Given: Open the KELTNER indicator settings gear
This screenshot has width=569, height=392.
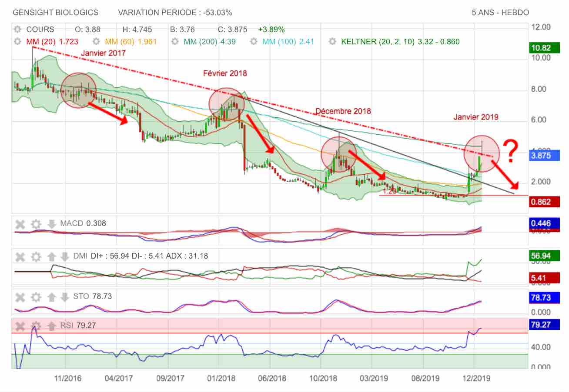Looking at the screenshot, I should (x=333, y=42).
